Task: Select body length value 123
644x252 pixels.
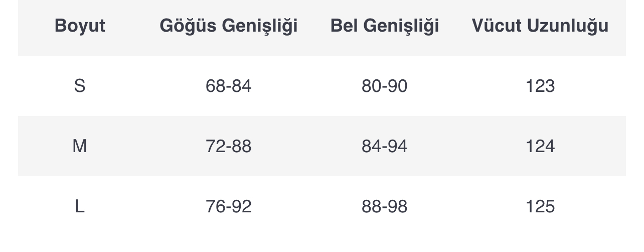Action: (540, 86)
